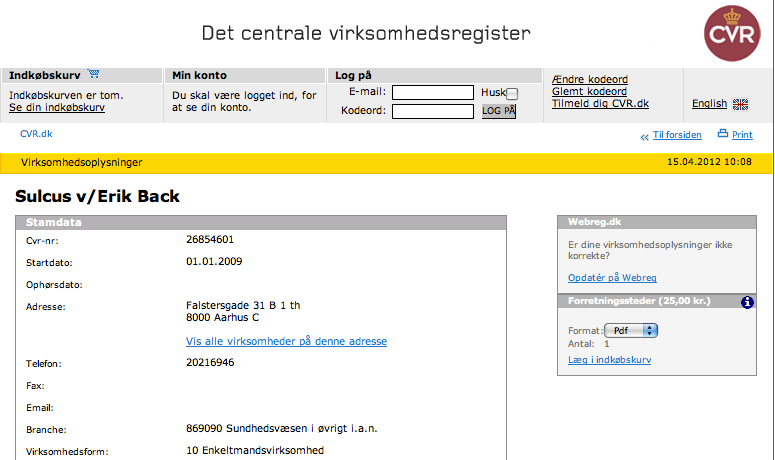Viewport: 775px width, 460px height.
Task: Click the Virksomhedsoplysninger yellow bar title
Action: coord(82,163)
